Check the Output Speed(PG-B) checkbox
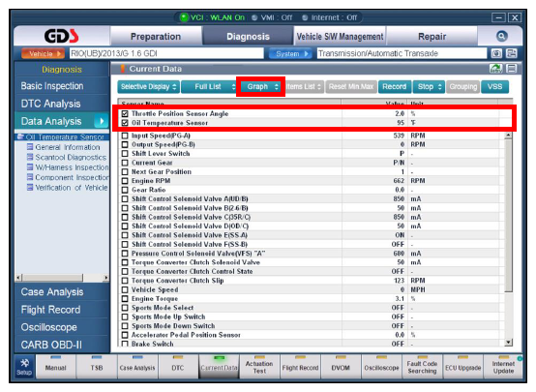 [x=125, y=144]
